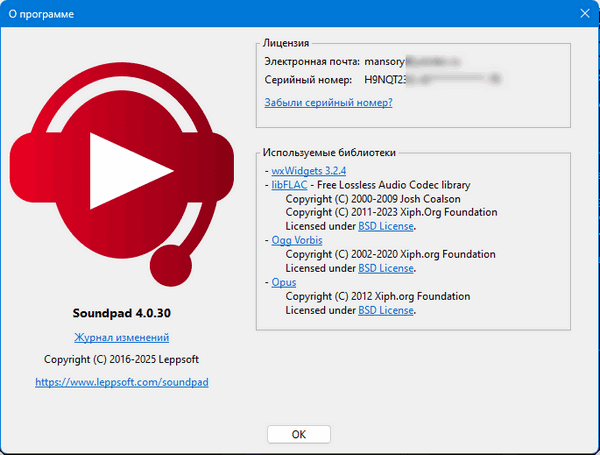The height and width of the screenshot is (455, 600).
Task: Open the wxWidgets 3.2.4 link
Action: 301,171
